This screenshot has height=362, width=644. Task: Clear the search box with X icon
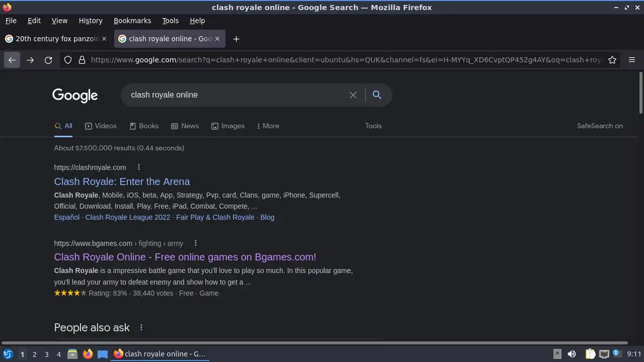[x=353, y=95]
